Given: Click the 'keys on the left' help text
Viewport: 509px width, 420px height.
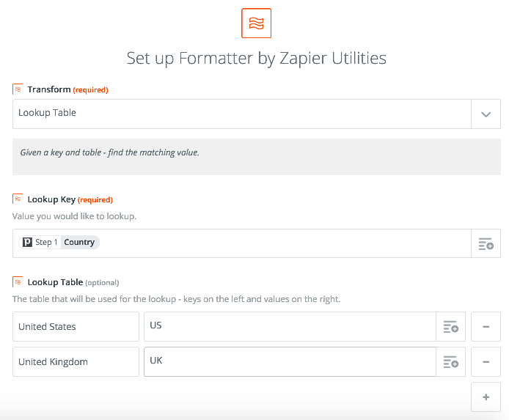Looking at the screenshot, I should point(176,299).
